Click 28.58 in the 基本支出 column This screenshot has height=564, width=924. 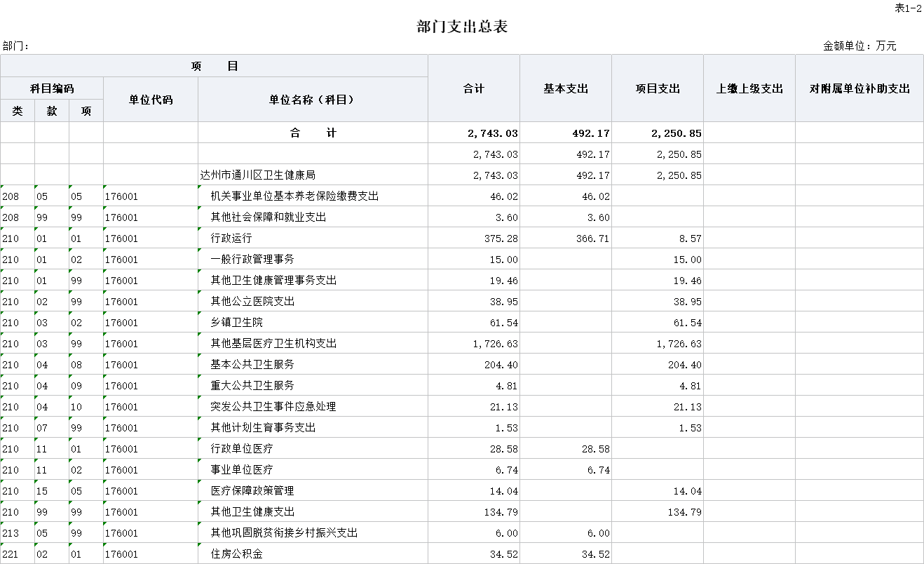click(x=596, y=449)
